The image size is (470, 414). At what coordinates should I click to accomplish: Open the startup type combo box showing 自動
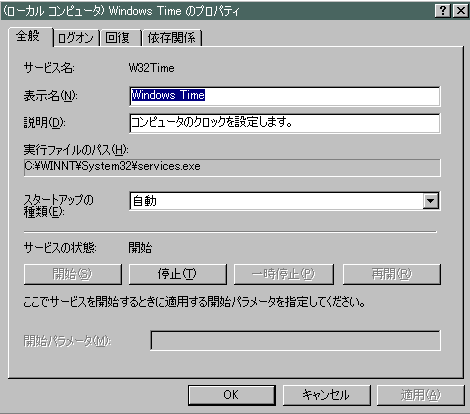click(285, 201)
